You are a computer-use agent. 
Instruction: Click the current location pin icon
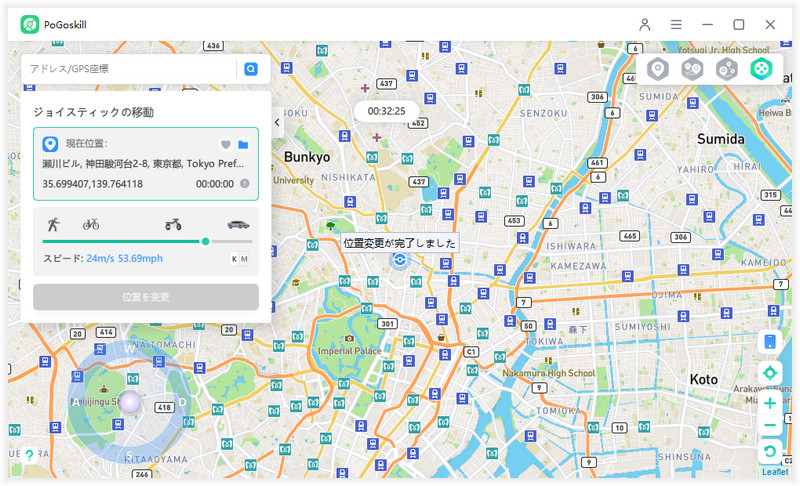click(x=50, y=144)
